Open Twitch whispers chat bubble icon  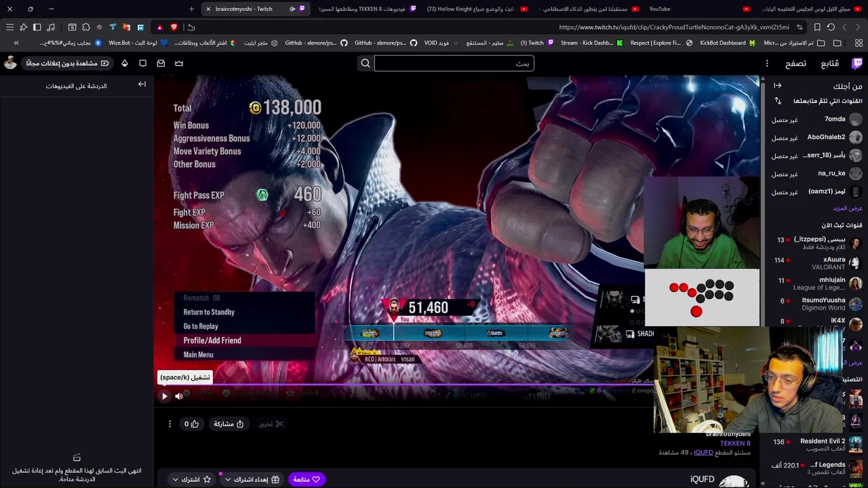pyautogui.click(x=143, y=63)
